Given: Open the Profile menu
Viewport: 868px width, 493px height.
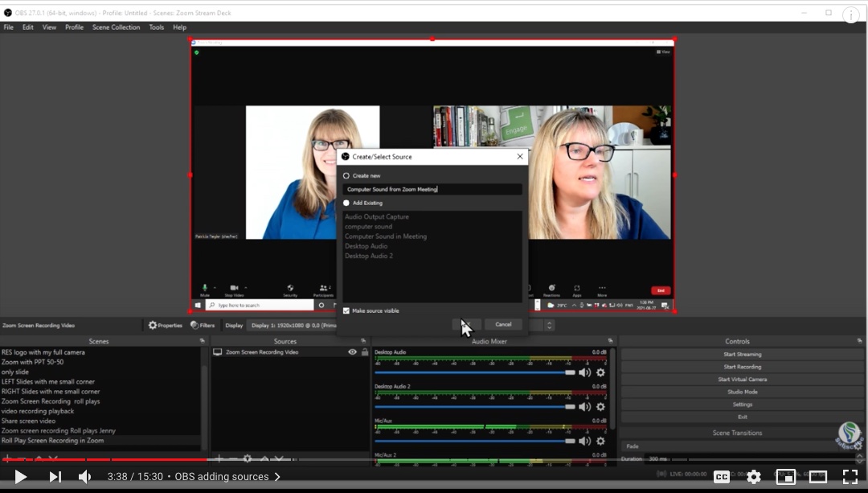Looking at the screenshot, I should click(74, 27).
